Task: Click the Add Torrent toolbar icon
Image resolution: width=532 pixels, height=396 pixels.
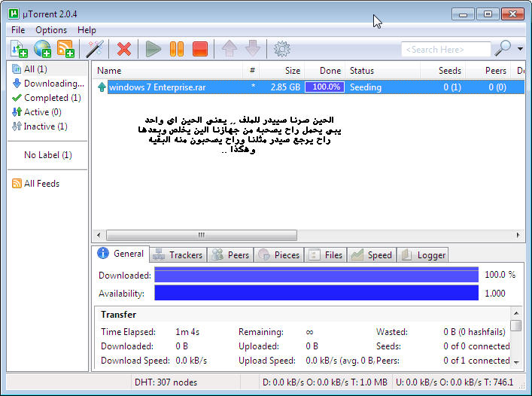Action: coord(19,49)
